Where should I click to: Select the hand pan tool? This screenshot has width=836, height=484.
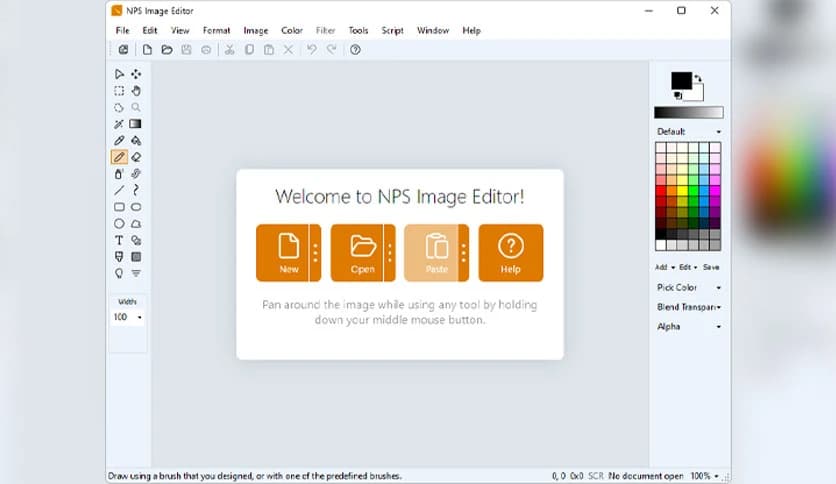coord(136,91)
